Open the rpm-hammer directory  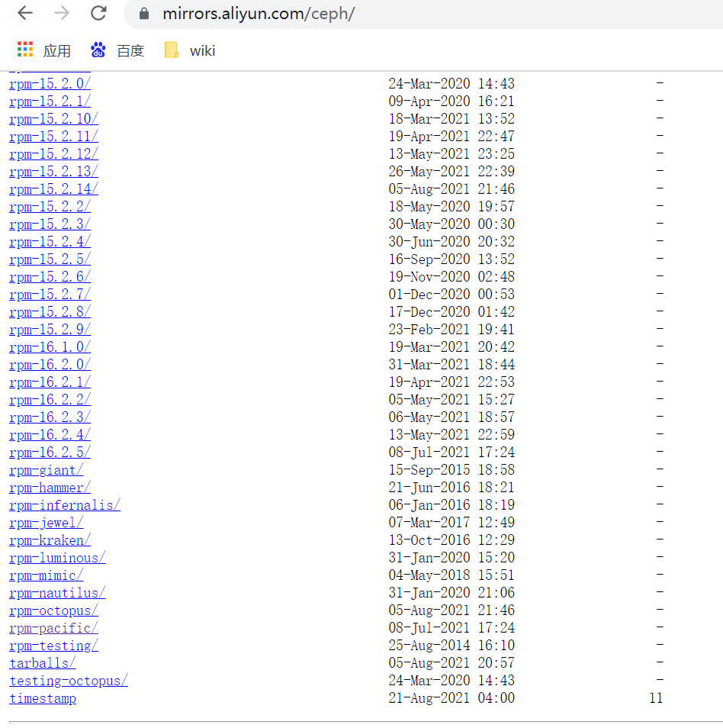tap(49, 488)
